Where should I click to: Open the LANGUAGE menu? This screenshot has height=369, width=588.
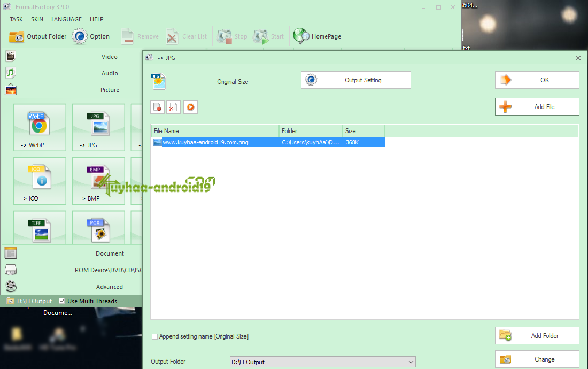[x=66, y=19]
